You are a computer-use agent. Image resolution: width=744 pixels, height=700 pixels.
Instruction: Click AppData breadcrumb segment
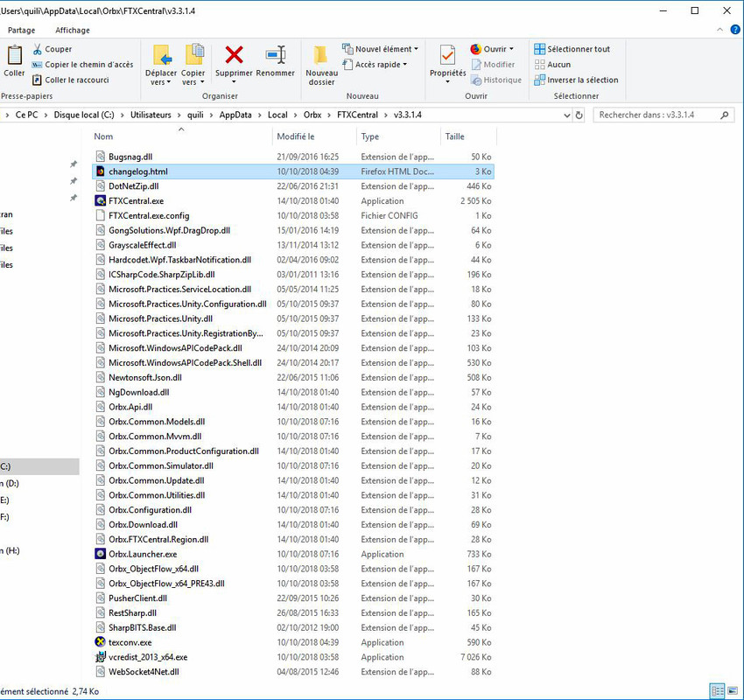[235, 115]
